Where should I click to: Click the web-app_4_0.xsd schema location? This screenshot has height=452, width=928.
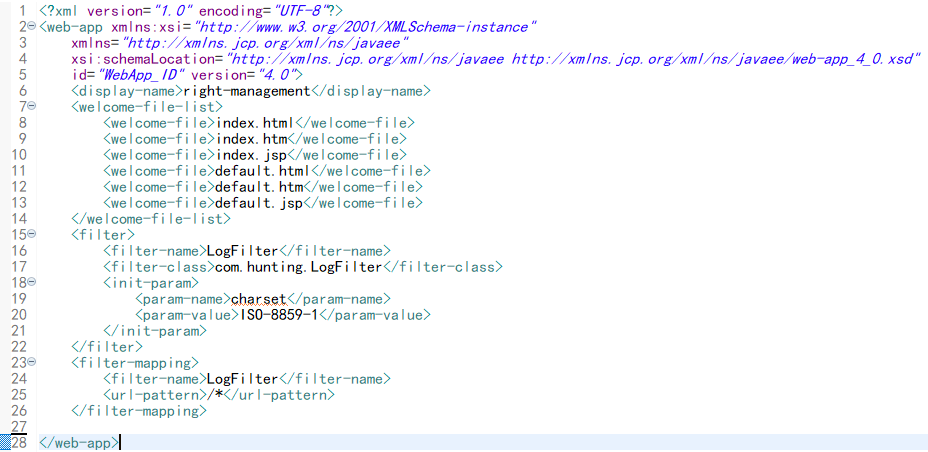pyautogui.click(x=716, y=59)
